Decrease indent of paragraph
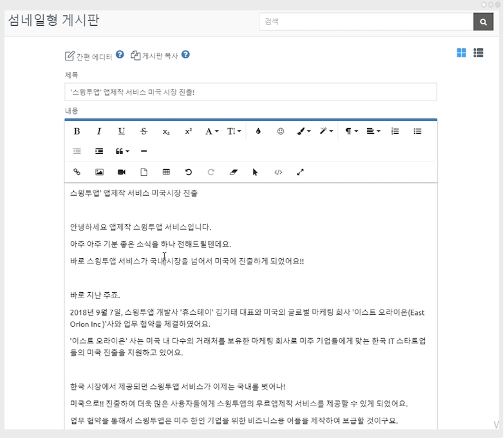Viewport: 504px width, 439px height. [x=77, y=151]
